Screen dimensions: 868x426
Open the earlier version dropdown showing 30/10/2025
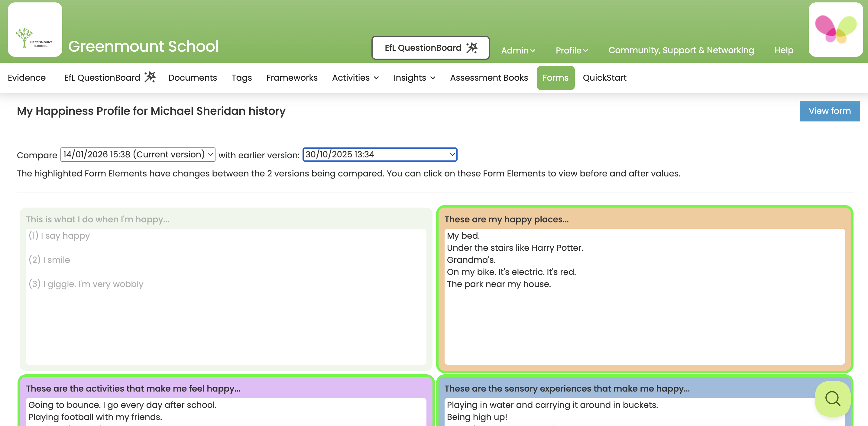point(379,154)
